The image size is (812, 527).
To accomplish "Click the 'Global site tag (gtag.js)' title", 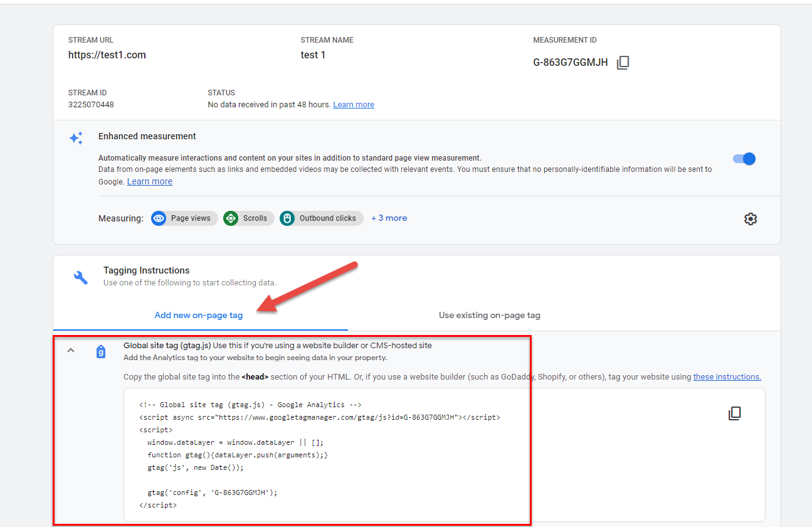I will tap(167, 346).
